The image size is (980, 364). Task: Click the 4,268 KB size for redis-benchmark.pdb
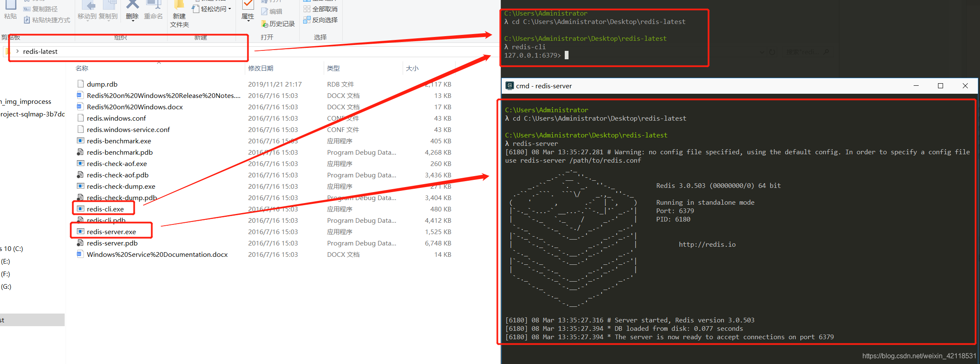click(438, 152)
